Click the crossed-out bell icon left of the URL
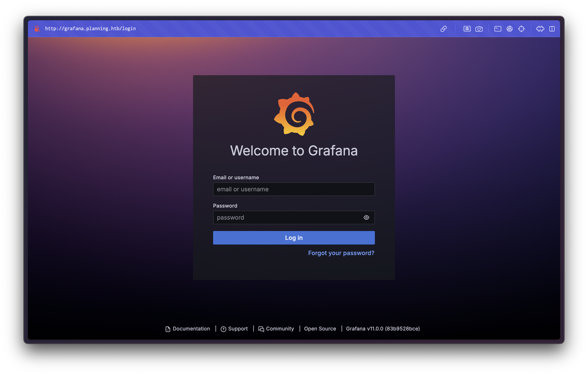This screenshot has width=588, height=375. pyautogui.click(x=37, y=29)
